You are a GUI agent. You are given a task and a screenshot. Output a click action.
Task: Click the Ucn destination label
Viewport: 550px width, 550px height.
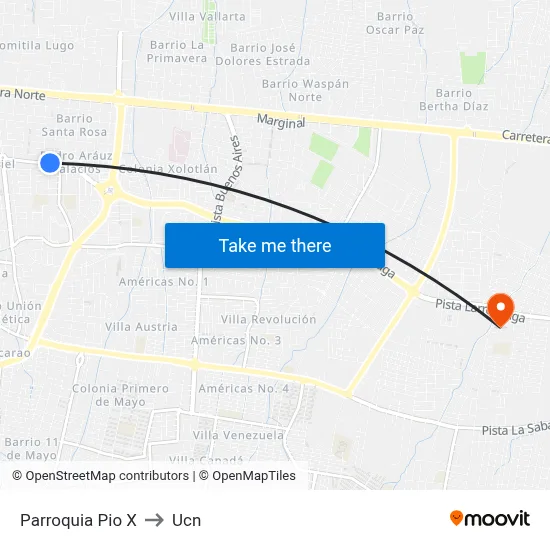click(x=186, y=520)
